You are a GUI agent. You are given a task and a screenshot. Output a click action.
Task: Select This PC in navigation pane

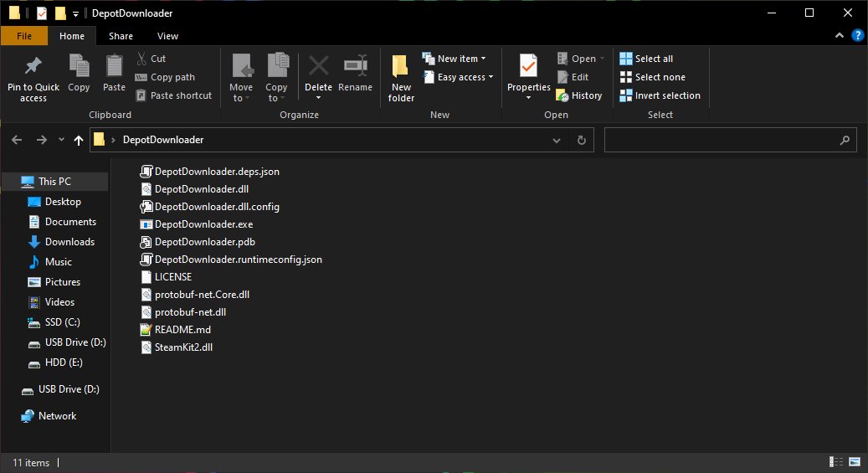(54, 181)
